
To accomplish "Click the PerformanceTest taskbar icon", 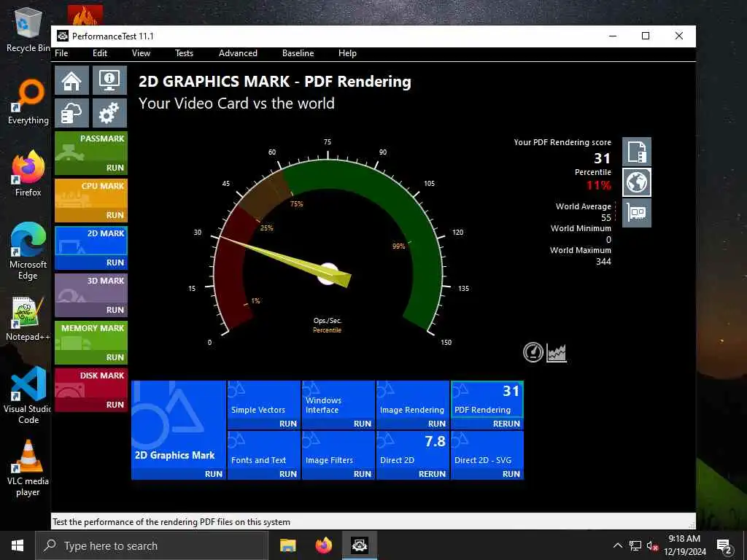I will pos(359,545).
